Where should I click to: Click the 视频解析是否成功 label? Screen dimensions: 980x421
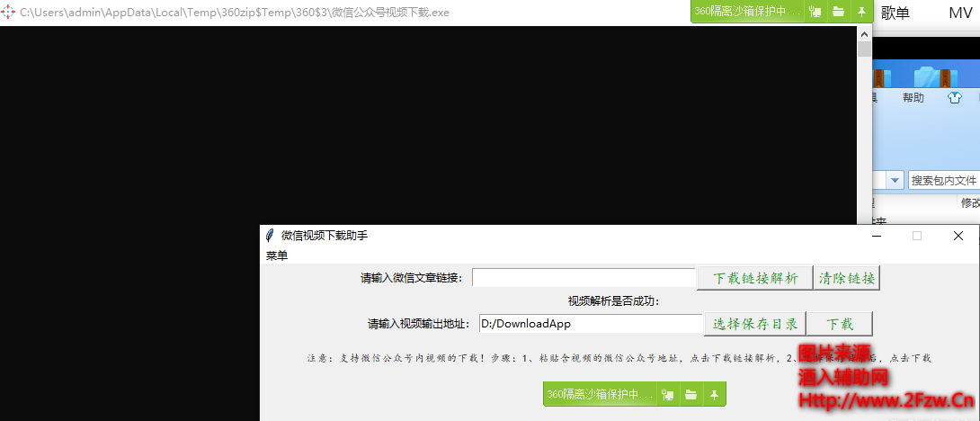click(614, 301)
